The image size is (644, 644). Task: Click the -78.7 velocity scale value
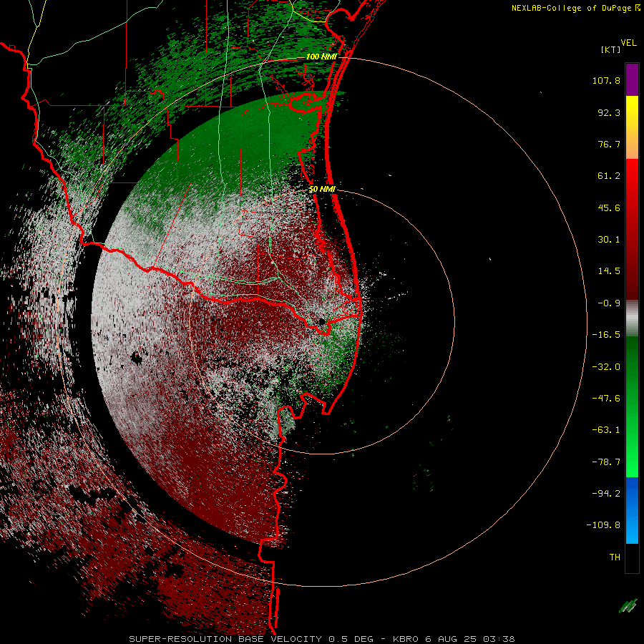pos(606,462)
